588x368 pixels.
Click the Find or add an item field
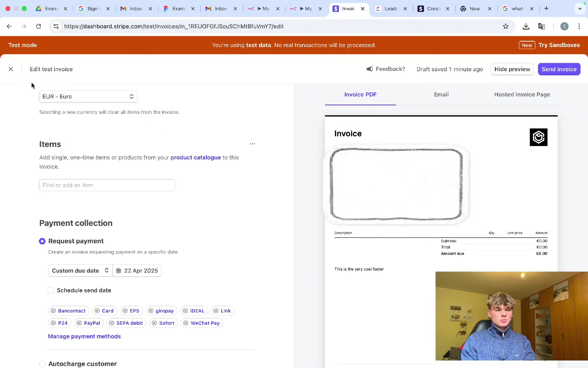tap(107, 185)
